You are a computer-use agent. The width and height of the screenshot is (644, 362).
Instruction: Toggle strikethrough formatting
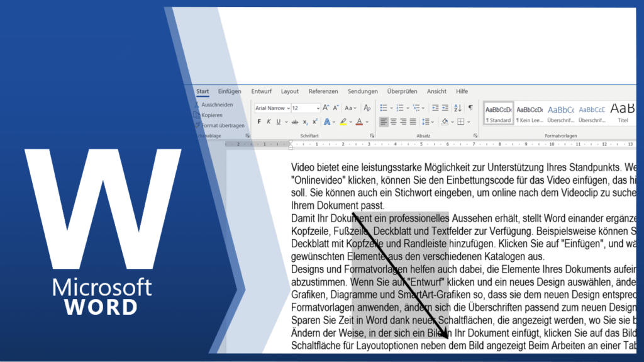294,122
